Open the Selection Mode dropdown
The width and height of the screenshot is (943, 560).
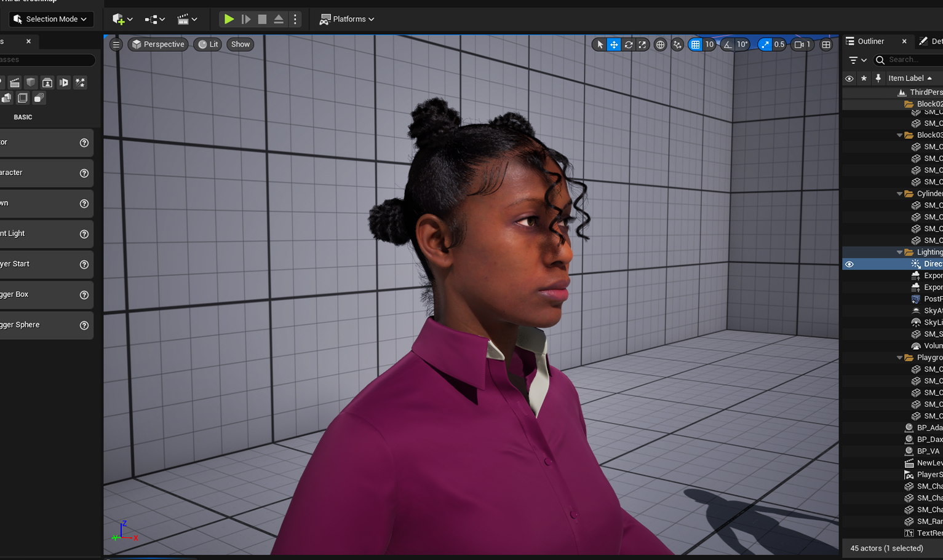pyautogui.click(x=50, y=19)
